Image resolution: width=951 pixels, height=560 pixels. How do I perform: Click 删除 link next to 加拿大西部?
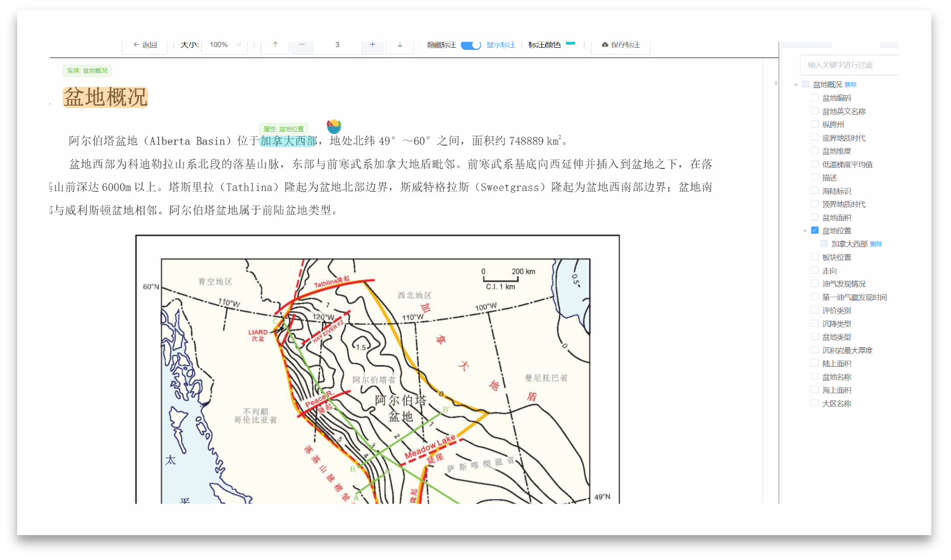(x=876, y=244)
